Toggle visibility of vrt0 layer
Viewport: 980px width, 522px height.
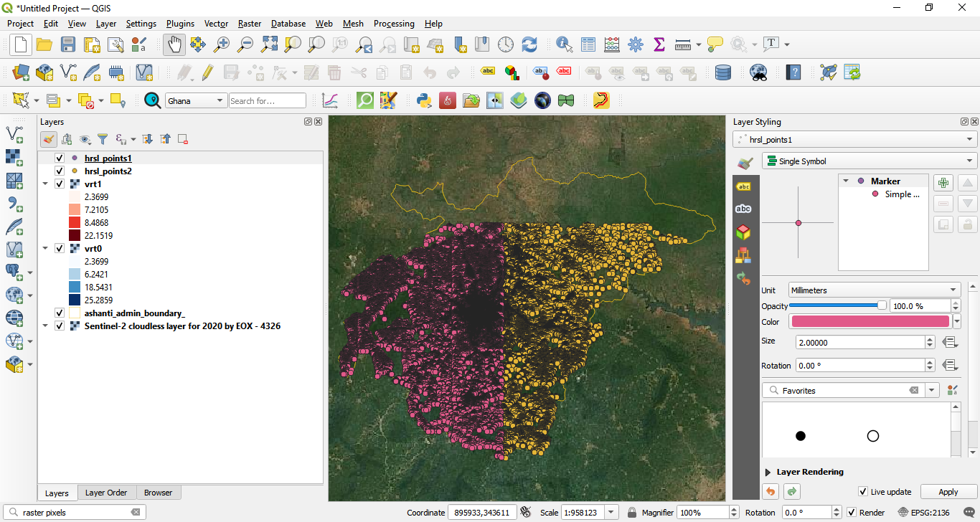[x=60, y=249]
